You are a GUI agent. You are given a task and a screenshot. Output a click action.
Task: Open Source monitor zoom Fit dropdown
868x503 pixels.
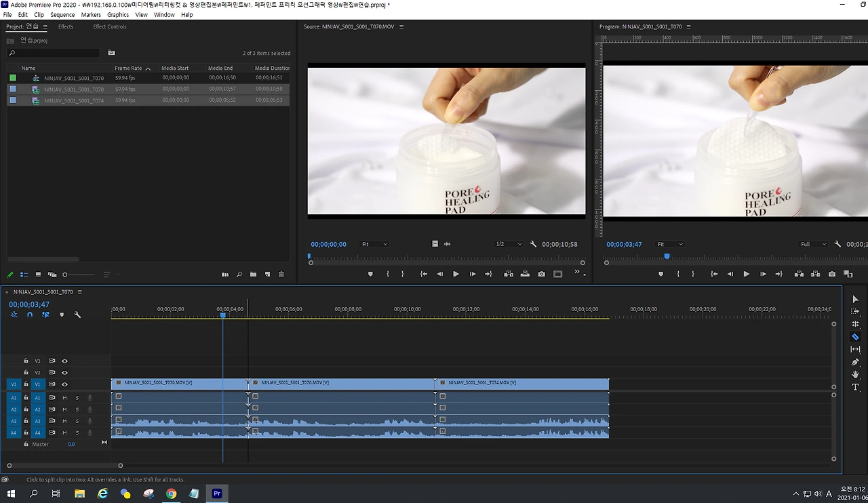point(374,244)
